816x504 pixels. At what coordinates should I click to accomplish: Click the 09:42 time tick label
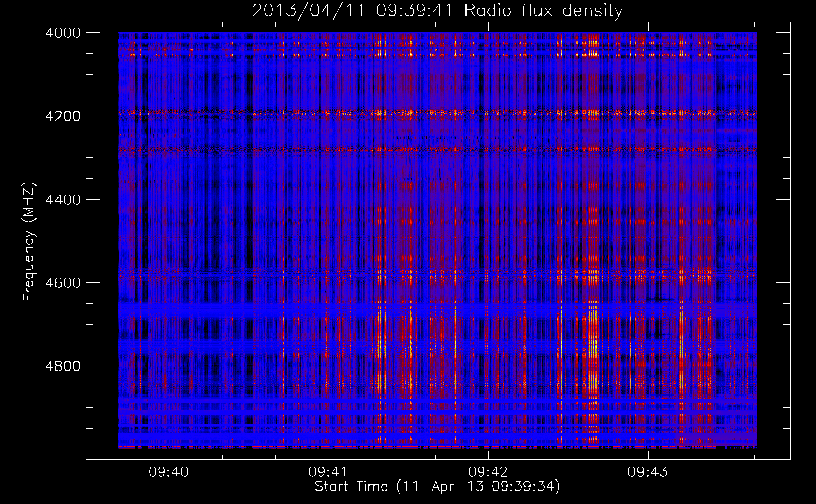(488, 472)
